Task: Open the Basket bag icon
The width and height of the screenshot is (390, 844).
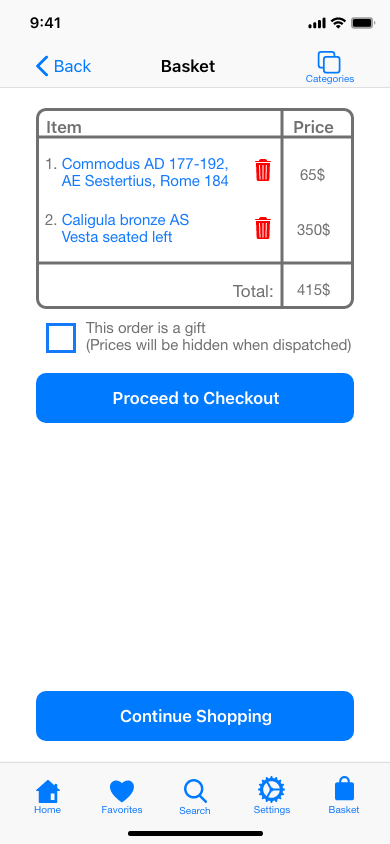Action: (x=344, y=790)
